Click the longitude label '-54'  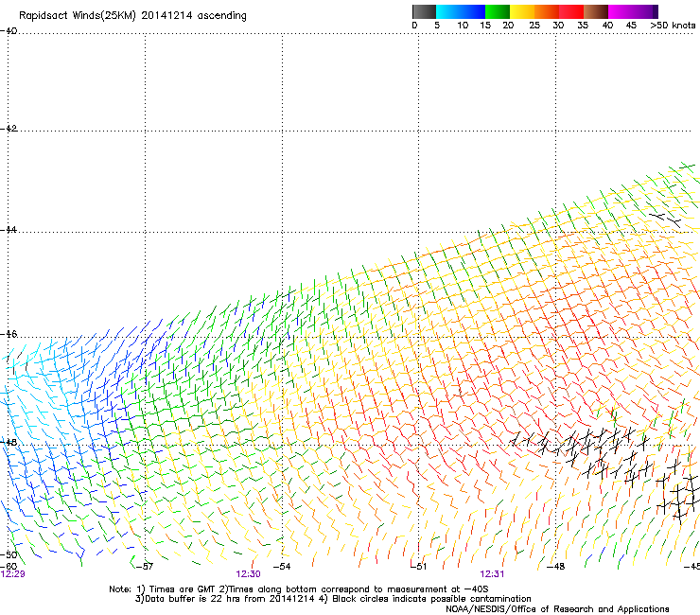point(282,567)
